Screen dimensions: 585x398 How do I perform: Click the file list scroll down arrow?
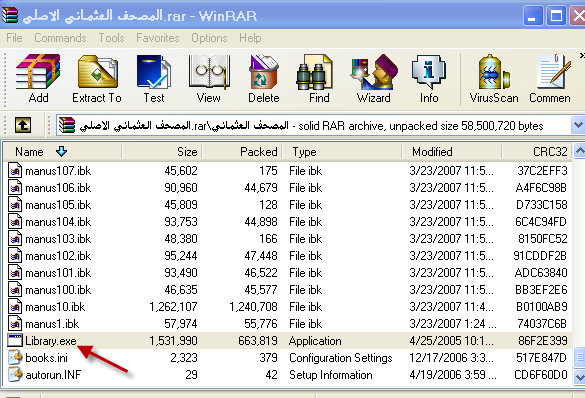[x=579, y=376]
